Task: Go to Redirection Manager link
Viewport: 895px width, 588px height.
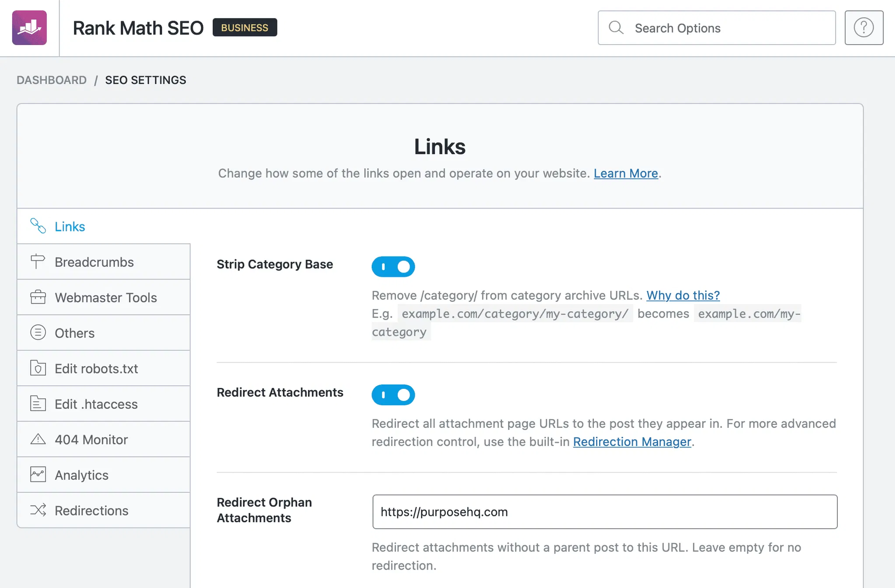Action: pyautogui.click(x=632, y=442)
